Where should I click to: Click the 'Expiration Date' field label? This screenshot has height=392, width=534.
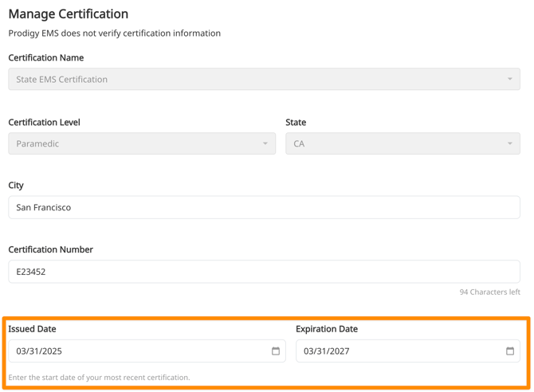point(327,328)
